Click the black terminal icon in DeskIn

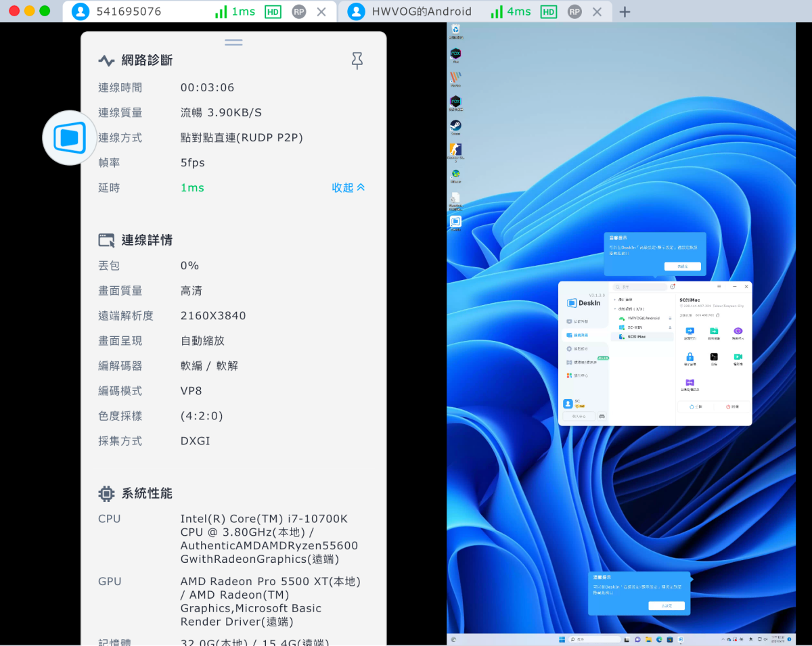click(714, 357)
